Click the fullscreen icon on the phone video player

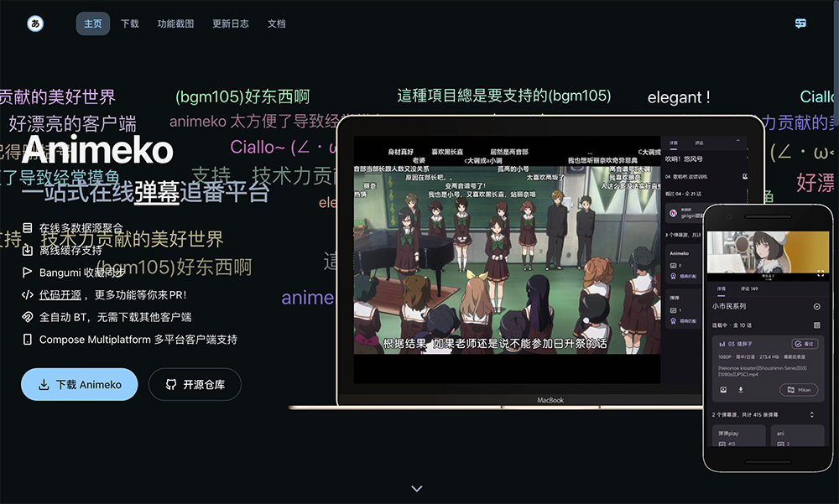point(821,272)
